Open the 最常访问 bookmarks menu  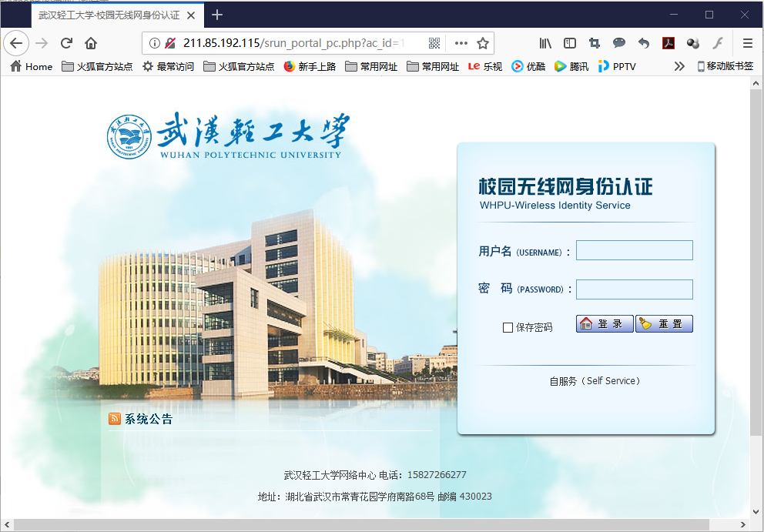(168, 67)
